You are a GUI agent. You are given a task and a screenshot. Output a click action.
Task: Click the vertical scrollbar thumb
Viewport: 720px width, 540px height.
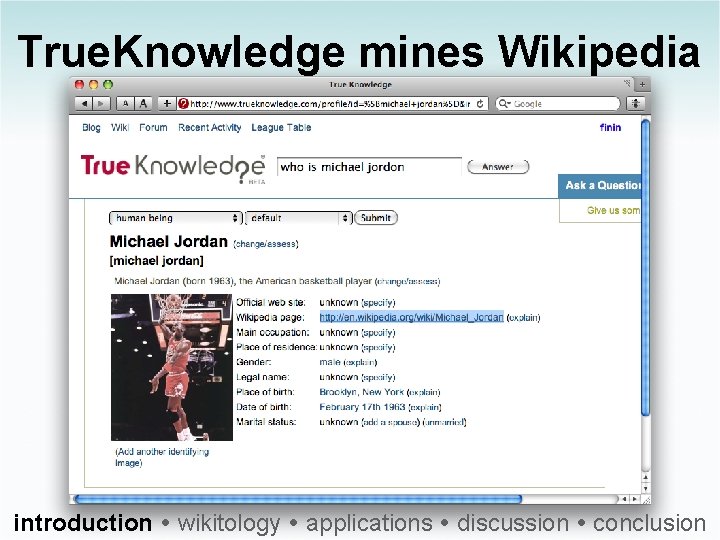point(645,268)
